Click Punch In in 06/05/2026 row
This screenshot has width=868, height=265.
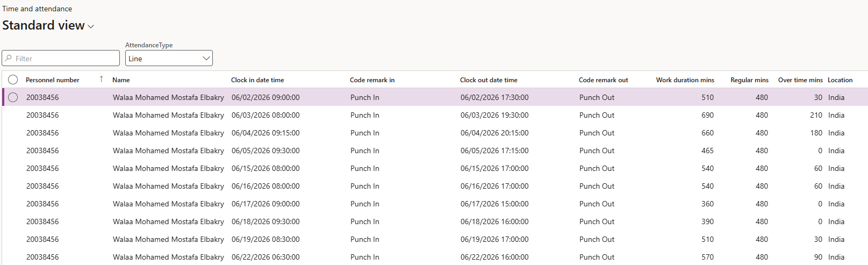(x=364, y=151)
